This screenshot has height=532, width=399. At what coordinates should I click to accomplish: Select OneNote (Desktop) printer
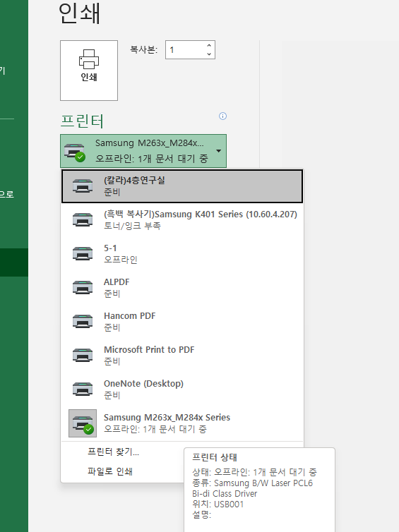[182, 389]
